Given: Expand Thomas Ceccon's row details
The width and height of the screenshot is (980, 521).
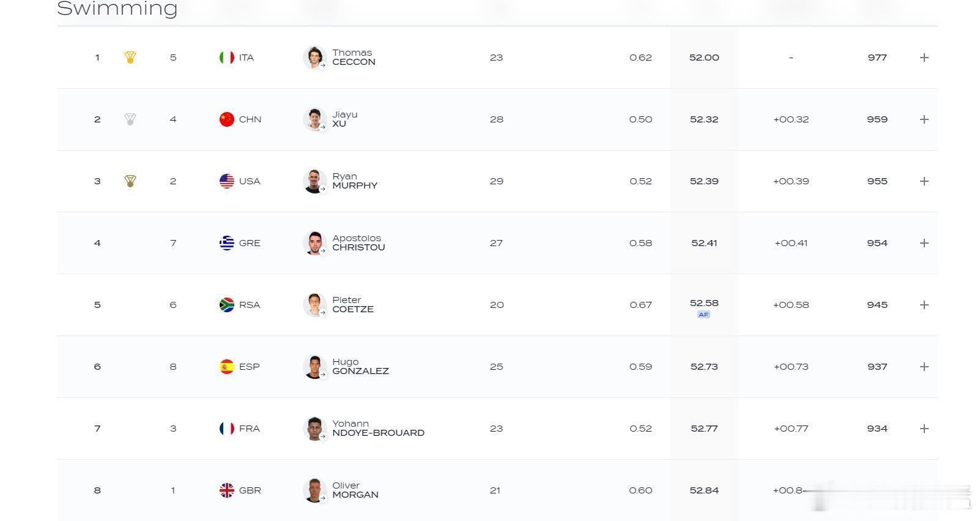Looking at the screenshot, I should coord(924,58).
